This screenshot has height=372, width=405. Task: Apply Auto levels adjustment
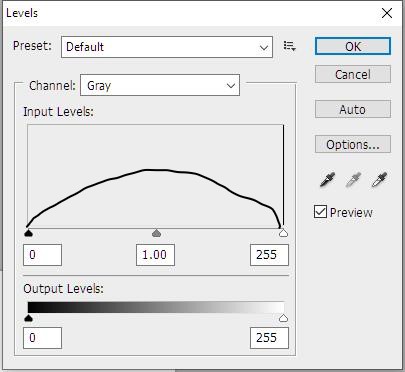coord(353,109)
